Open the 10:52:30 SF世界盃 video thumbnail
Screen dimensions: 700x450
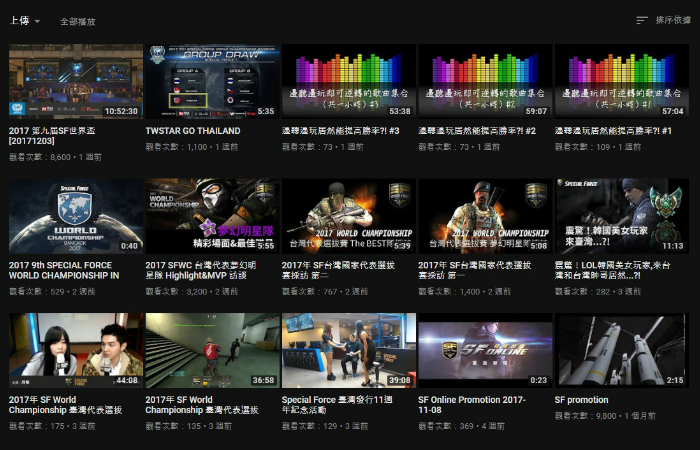coord(76,81)
